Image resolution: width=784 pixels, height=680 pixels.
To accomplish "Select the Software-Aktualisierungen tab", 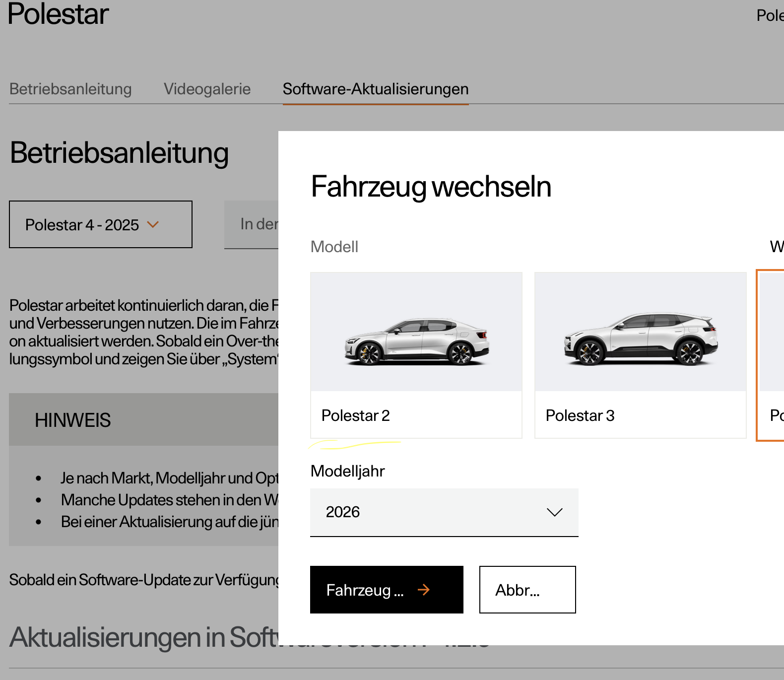I will (x=376, y=89).
